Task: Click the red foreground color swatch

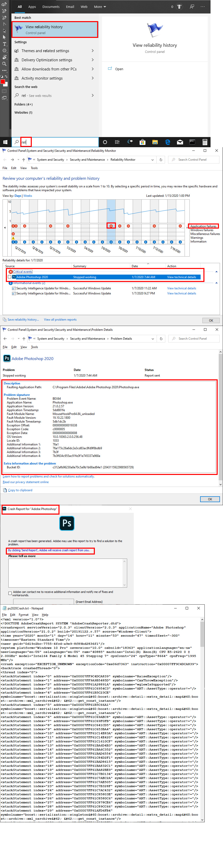Action: point(3,82)
